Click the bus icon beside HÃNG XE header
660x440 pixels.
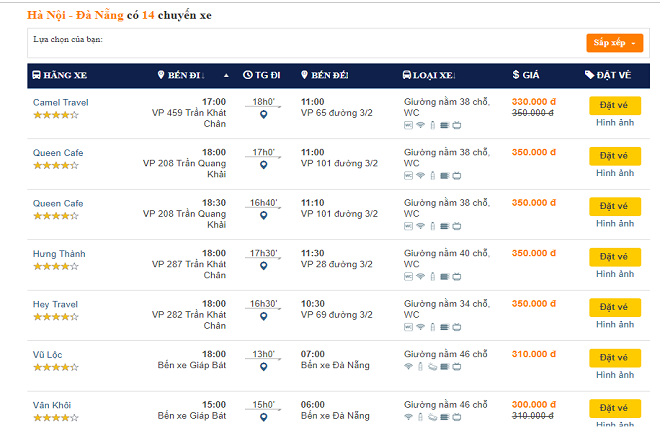36,75
